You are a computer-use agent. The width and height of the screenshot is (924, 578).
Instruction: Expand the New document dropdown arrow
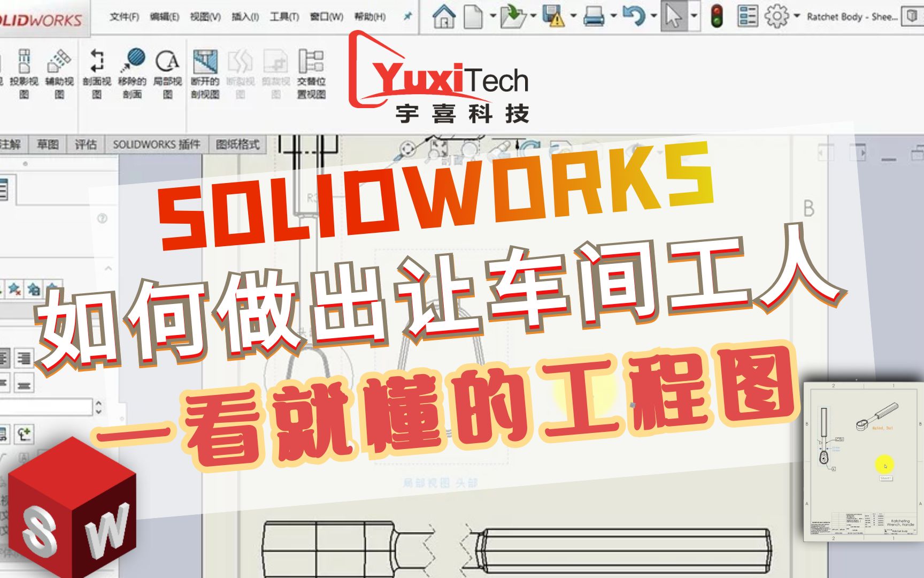pos(492,17)
